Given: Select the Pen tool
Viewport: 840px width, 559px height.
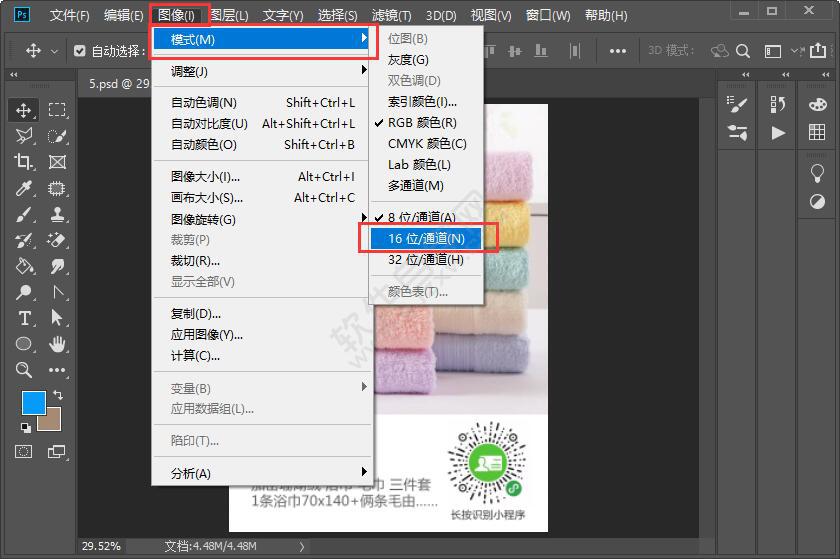Looking at the screenshot, I should (x=57, y=292).
